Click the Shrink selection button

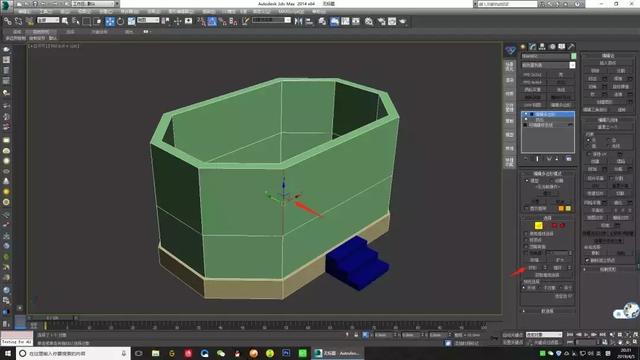coord(535,260)
